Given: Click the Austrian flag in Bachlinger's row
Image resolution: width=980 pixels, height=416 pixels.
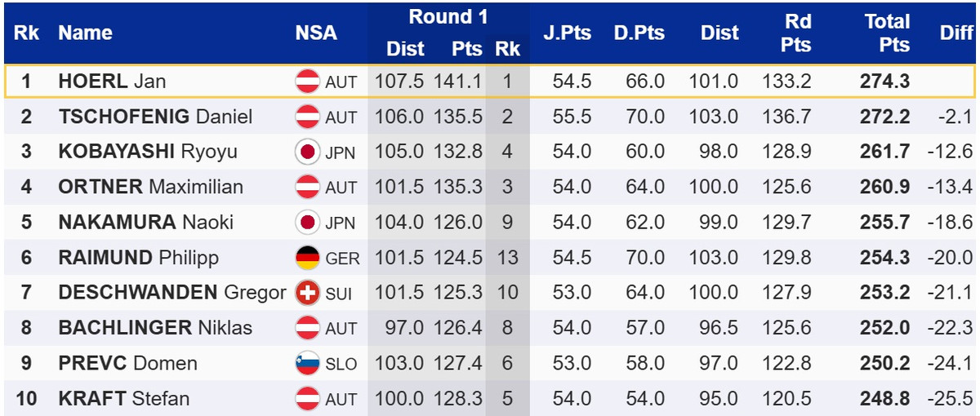Looking at the screenshot, I should (x=307, y=328).
